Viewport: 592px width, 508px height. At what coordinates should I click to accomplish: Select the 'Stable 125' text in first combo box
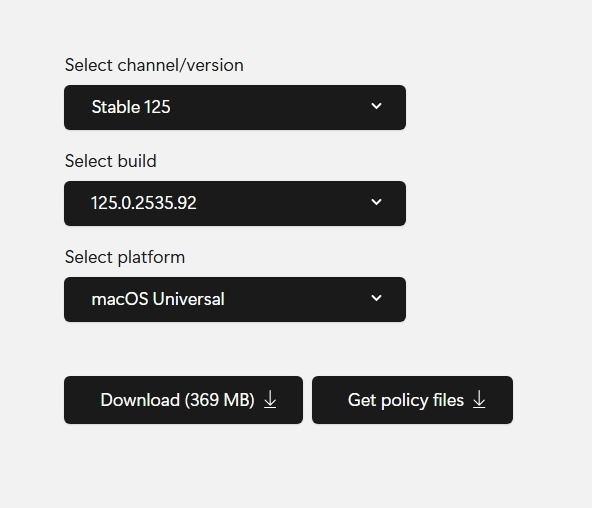[x=131, y=107]
